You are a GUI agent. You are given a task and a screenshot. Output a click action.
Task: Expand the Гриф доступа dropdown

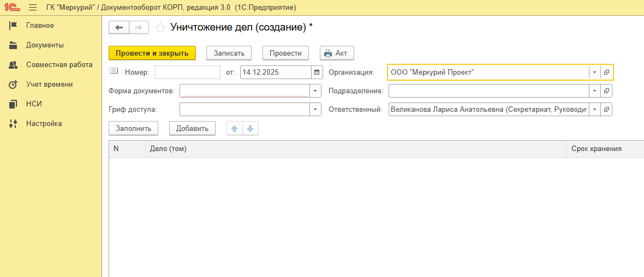315,110
